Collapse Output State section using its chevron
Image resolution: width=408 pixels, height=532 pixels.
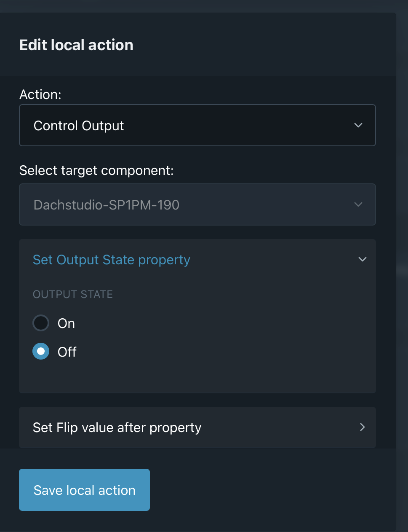pos(362,259)
